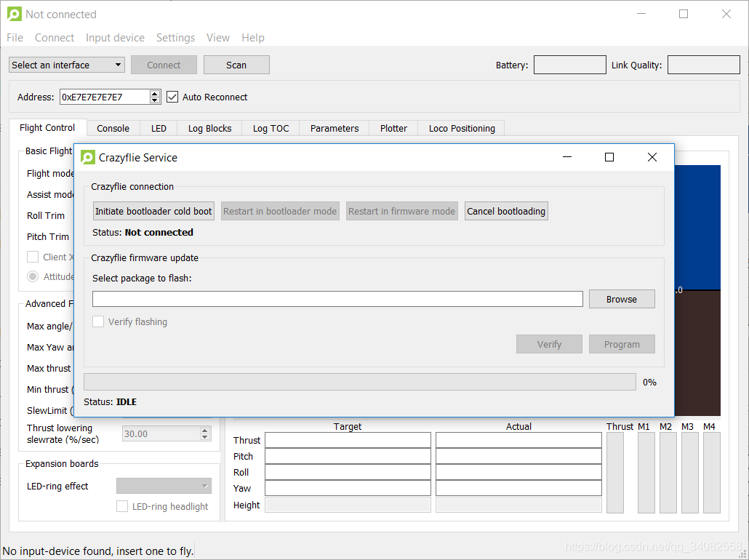The image size is (749, 560).
Task: Switch to the Console tab
Action: coord(113,129)
